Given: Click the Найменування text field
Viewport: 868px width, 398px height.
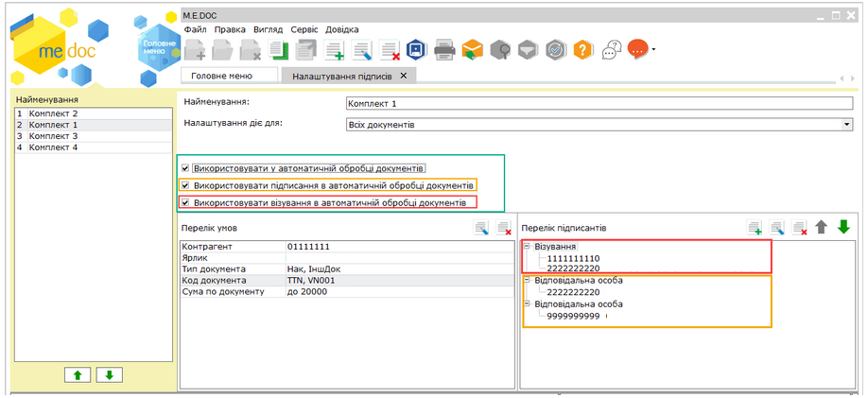Looking at the screenshot, I should (x=599, y=102).
